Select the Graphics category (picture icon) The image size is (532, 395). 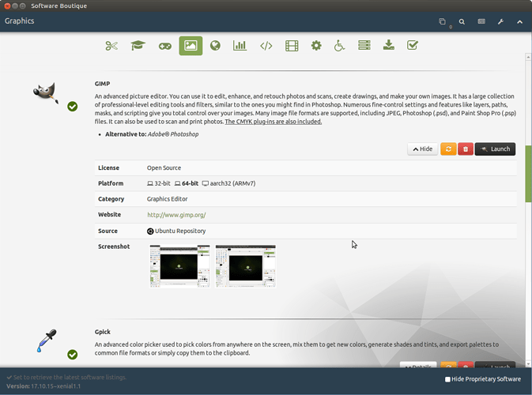(191, 46)
